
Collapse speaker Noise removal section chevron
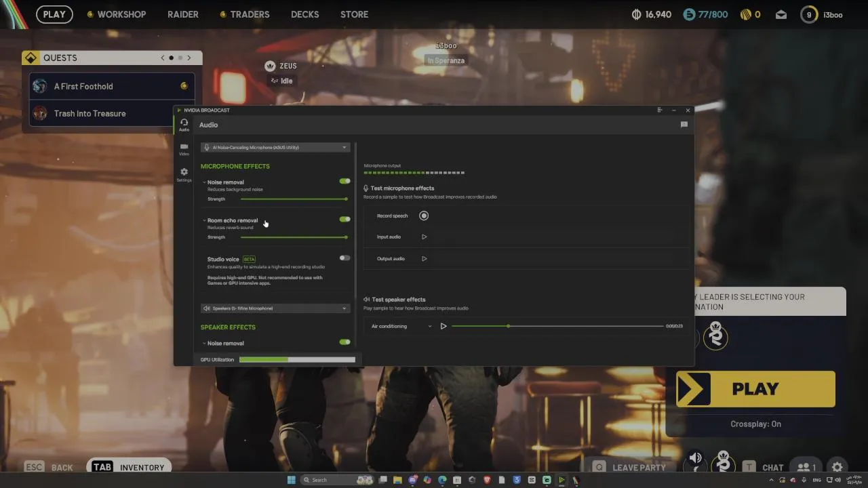204,344
